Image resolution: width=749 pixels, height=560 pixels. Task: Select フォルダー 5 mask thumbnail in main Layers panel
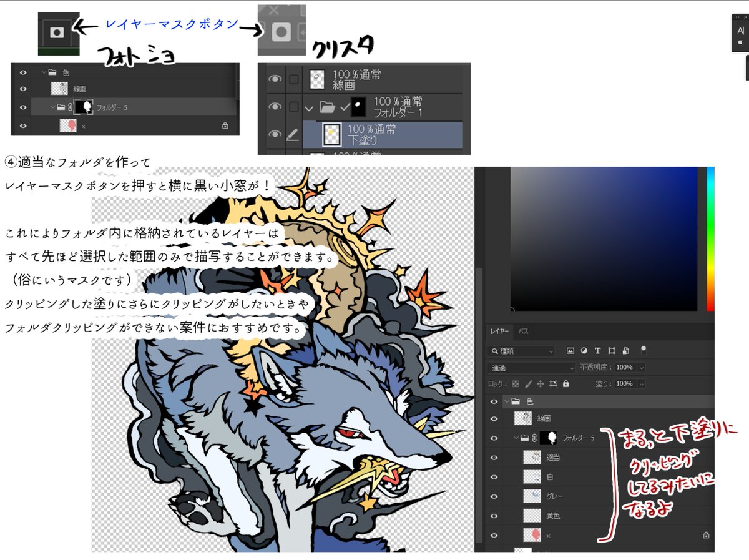point(548,438)
